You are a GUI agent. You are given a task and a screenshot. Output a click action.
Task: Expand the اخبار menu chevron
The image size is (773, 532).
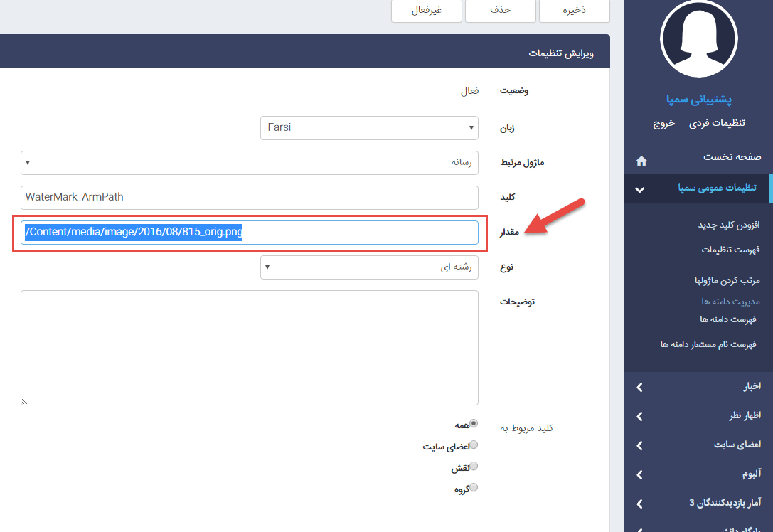639,388
